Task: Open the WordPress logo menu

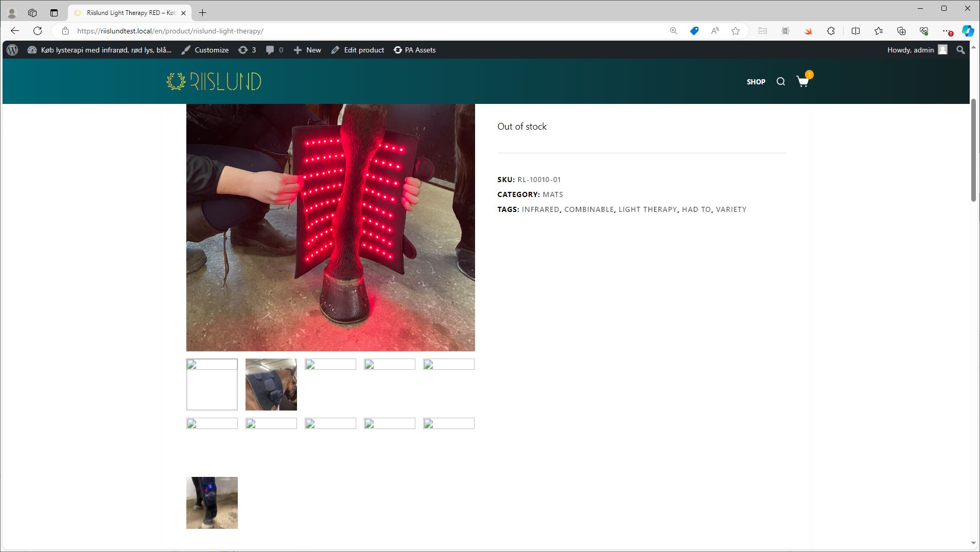Action: tap(12, 50)
